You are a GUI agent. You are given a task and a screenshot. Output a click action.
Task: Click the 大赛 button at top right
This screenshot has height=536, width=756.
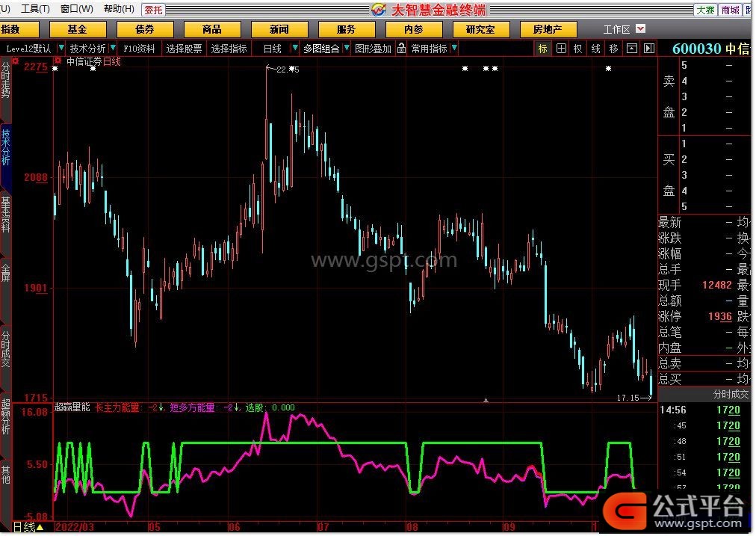705,10
